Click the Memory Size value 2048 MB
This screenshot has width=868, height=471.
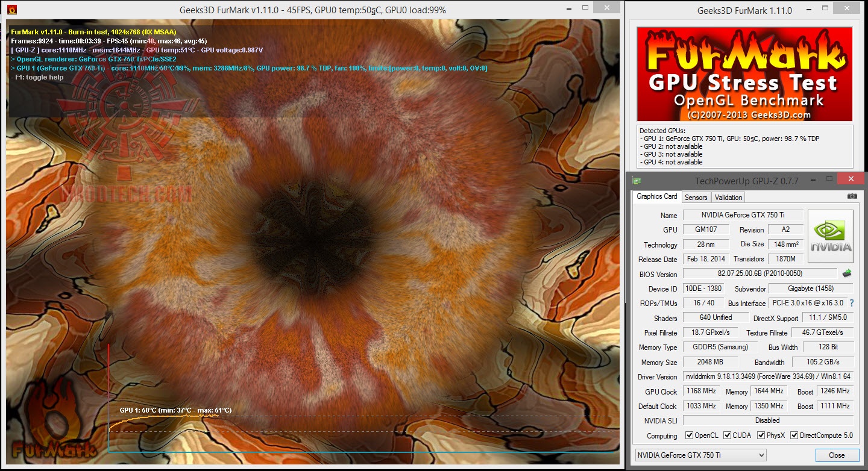point(711,363)
